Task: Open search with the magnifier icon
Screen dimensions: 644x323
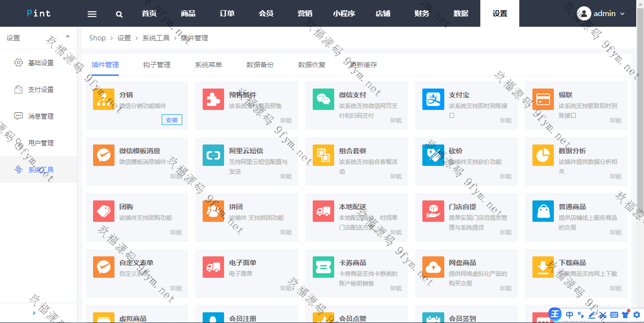Action: (119, 14)
